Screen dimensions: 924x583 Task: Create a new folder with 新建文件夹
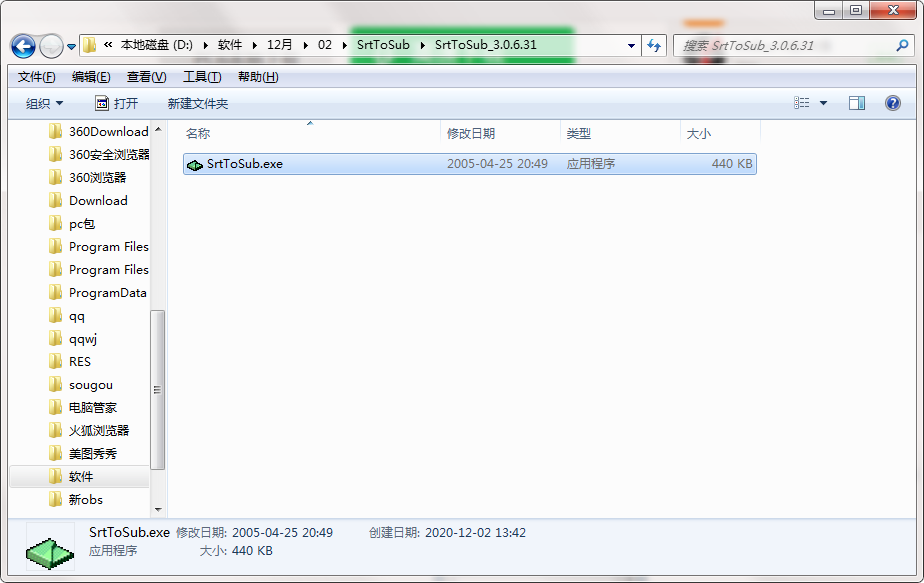(197, 104)
